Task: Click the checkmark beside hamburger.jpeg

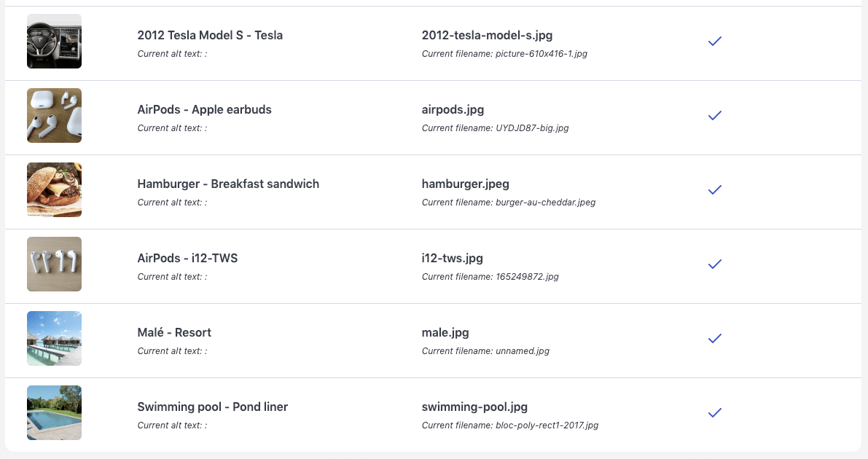Action: coord(715,190)
